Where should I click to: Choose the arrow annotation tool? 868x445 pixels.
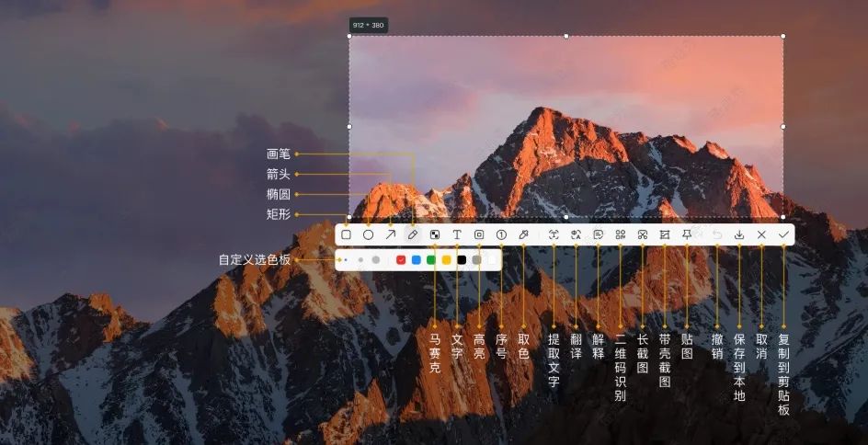pos(390,235)
